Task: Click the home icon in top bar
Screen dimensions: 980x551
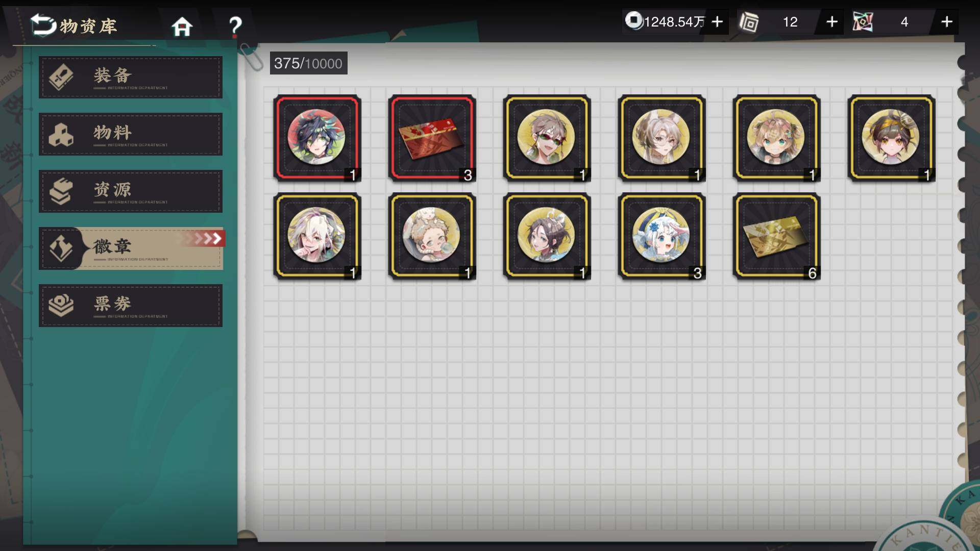Action: click(182, 26)
